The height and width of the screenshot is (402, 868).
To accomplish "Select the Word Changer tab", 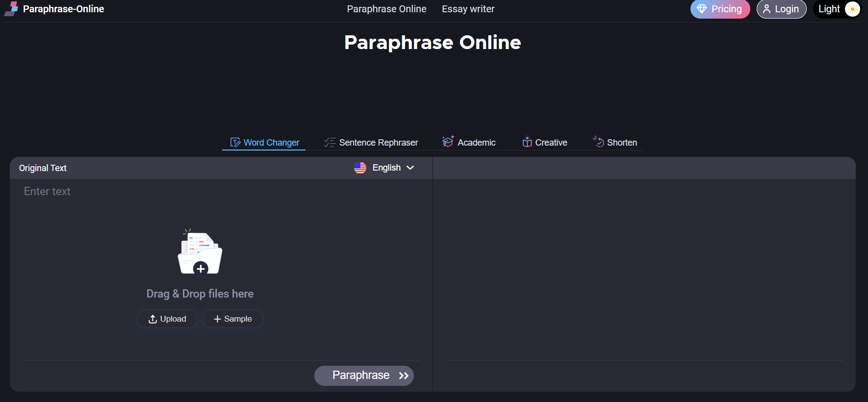I will (264, 142).
